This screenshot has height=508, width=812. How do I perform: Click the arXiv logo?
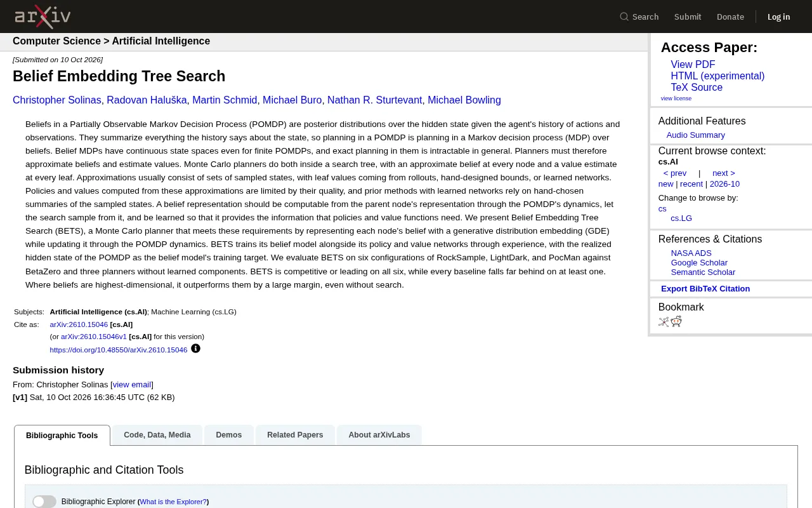pos(43,17)
